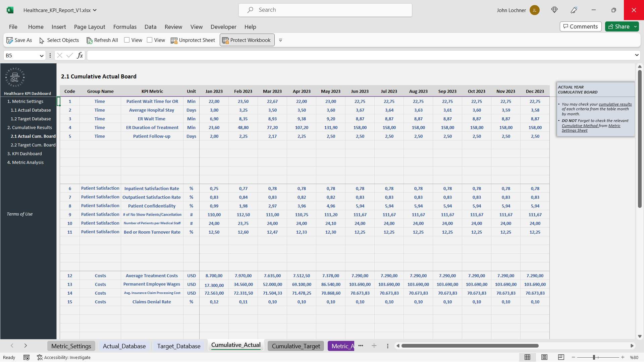Open the Share button dropdown arrow
Image resolution: width=644 pixels, height=362 pixels.
point(635,26)
